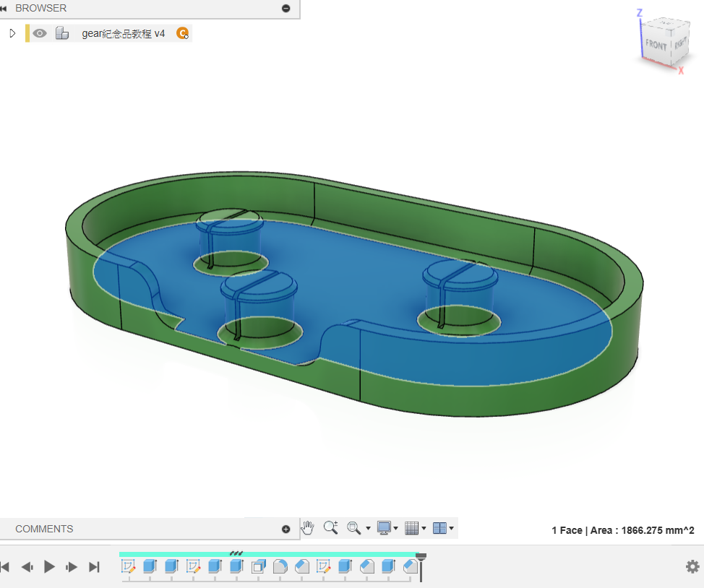Click the first sketch feature in timeline
704x588 pixels.
pyautogui.click(x=129, y=566)
